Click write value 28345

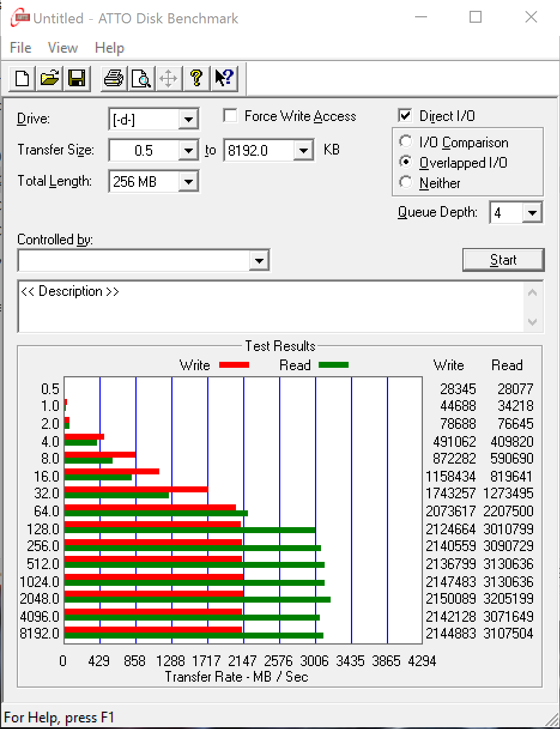[x=458, y=389]
